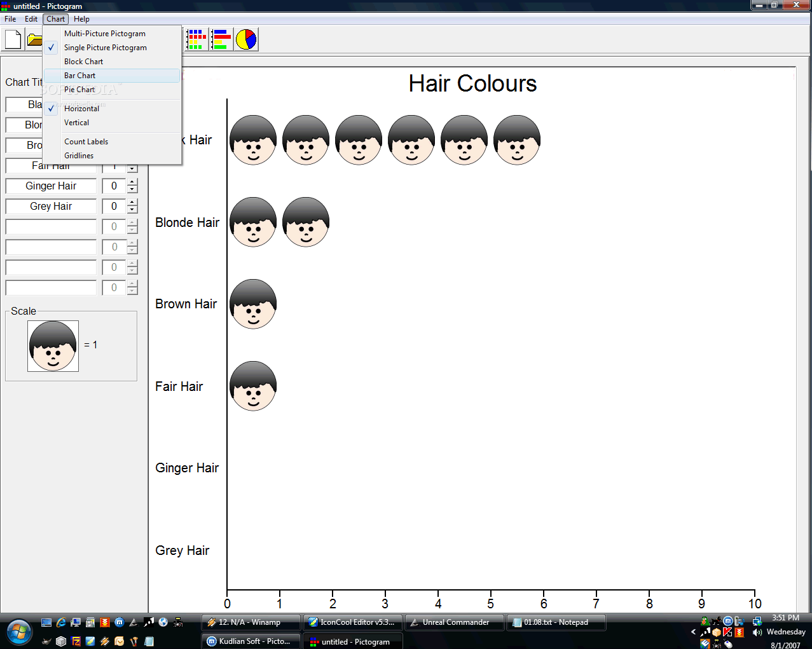This screenshot has width=812, height=649.
Task: Decrease the Grey Hair count spinner
Action: tap(132, 210)
